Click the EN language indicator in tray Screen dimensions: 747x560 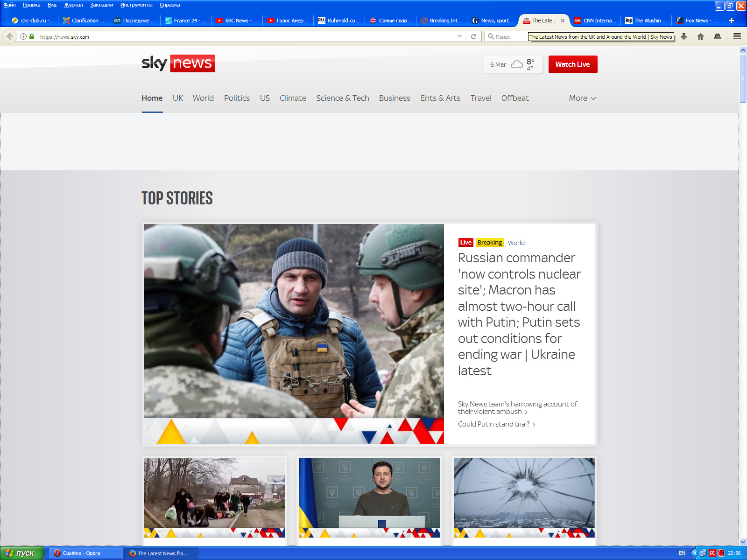(x=682, y=553)
